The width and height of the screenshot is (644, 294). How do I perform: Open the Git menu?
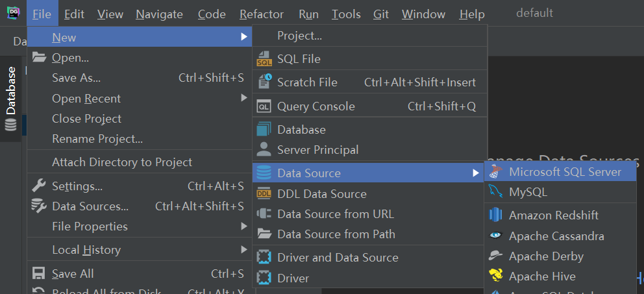coord(381,14)
